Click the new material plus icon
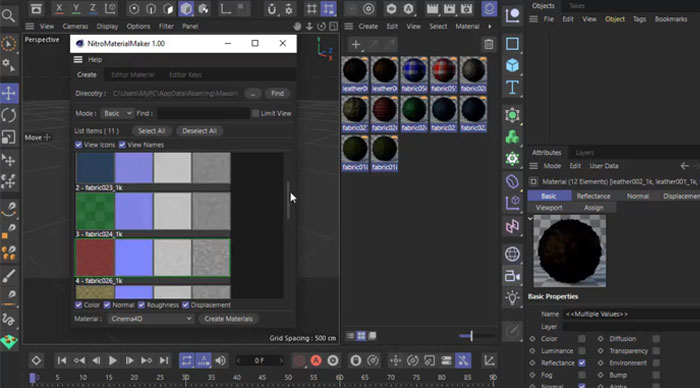Viewport: 700px width, 388px height. 356,44
